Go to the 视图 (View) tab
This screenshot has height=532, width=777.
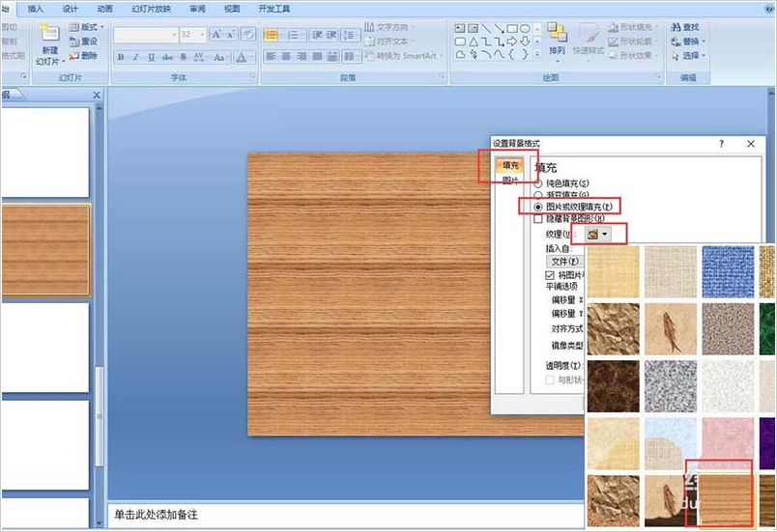(232, 9)
